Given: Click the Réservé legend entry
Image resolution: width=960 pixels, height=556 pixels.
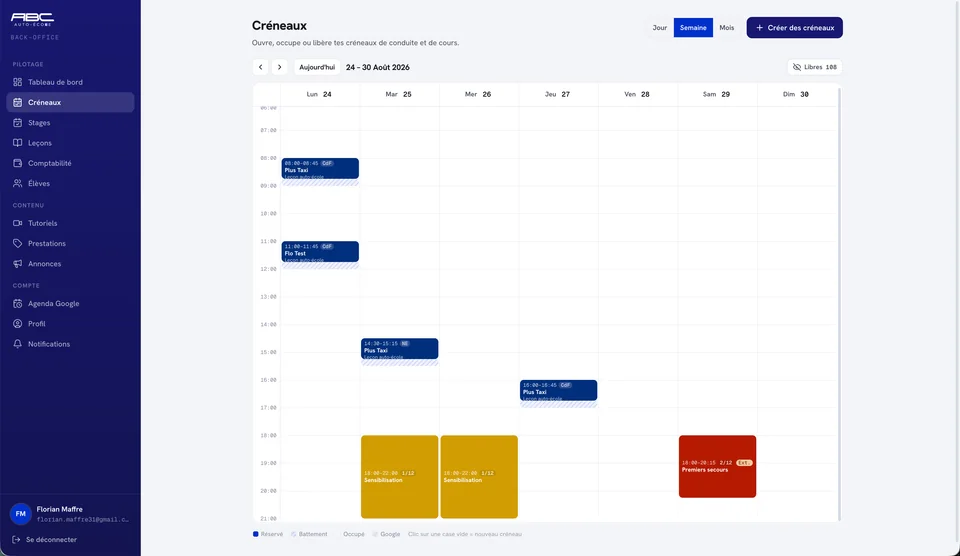Looking at the screenshot, I should click(268, 534).
